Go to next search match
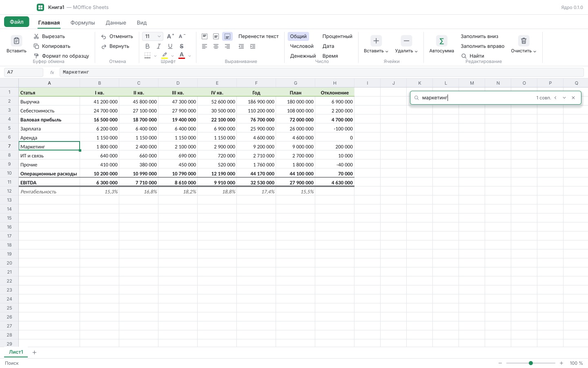The image size is (588, 368). 564,98
